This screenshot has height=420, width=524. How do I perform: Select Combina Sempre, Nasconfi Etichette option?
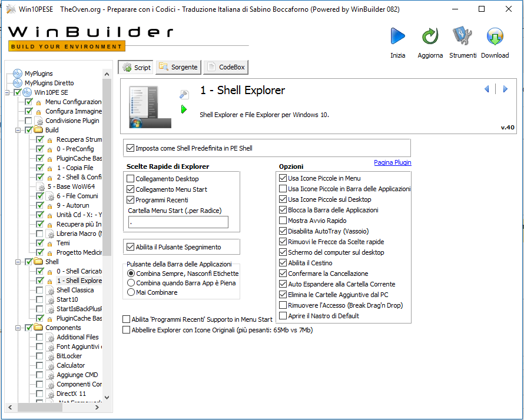coord(131,274)
